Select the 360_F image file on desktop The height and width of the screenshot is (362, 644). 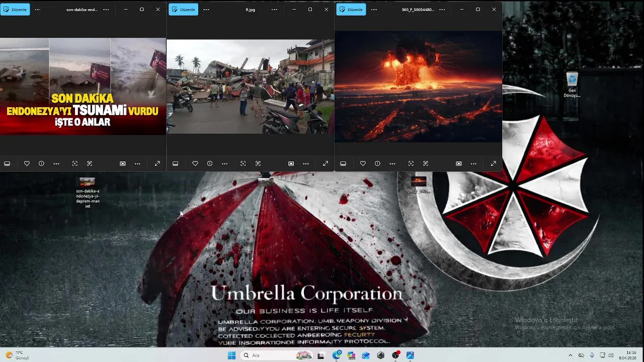(x=419, y=185)
